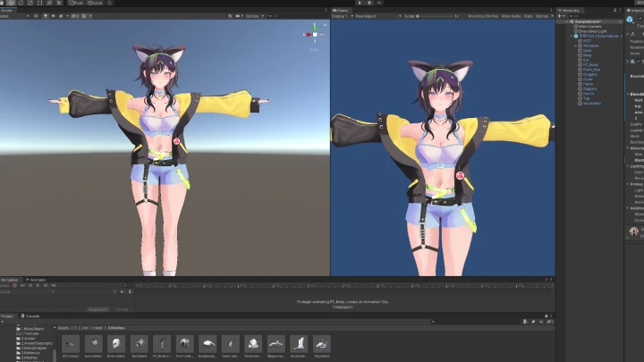This screenshot has width=644, height=362.
Task: Toggle the Local handle rotation button
Action: (x=95, y=3)
